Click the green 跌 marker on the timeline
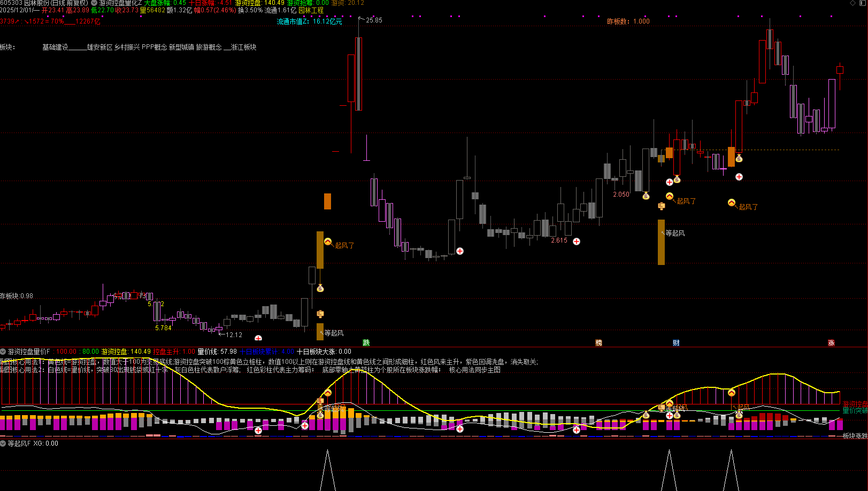 (x=366, y=343)
